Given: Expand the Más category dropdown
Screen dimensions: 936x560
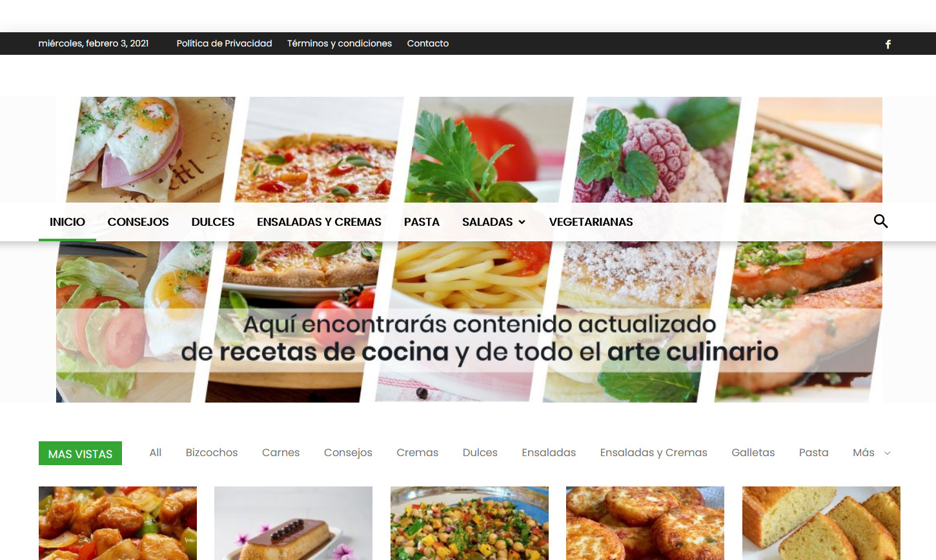Looking at the screenshot, I should 871,453.
